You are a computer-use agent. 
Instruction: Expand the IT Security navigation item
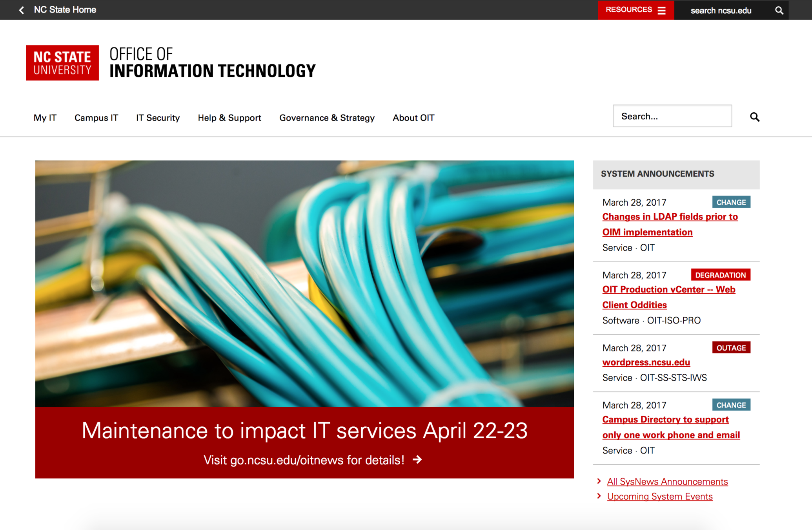coord(158,118)
